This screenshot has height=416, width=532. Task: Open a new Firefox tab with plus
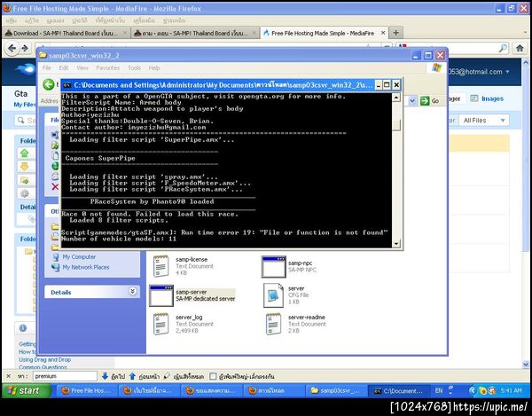[x=395, y=33]
